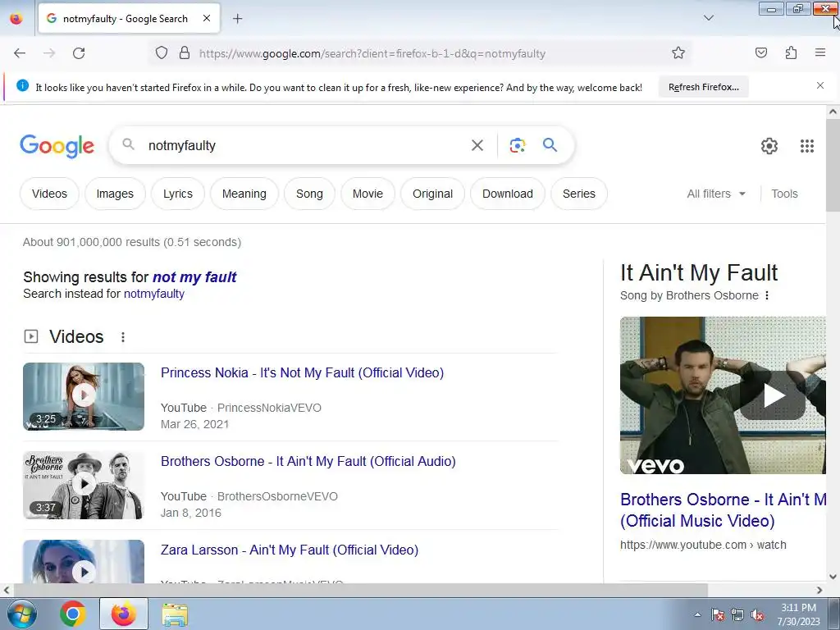
Task: Open Windows Explorer from taskbar
Action: click(x=175, y=614)
